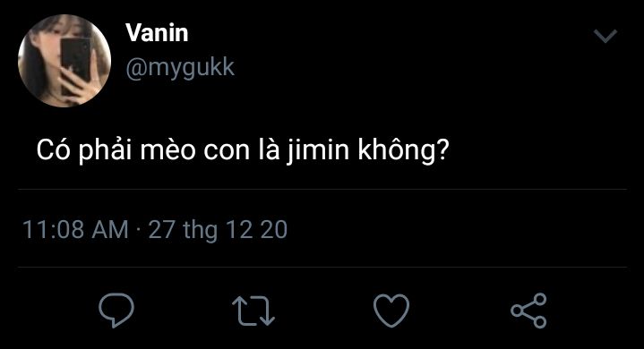Toggle the heart to favorite this post

click(391, 311)
